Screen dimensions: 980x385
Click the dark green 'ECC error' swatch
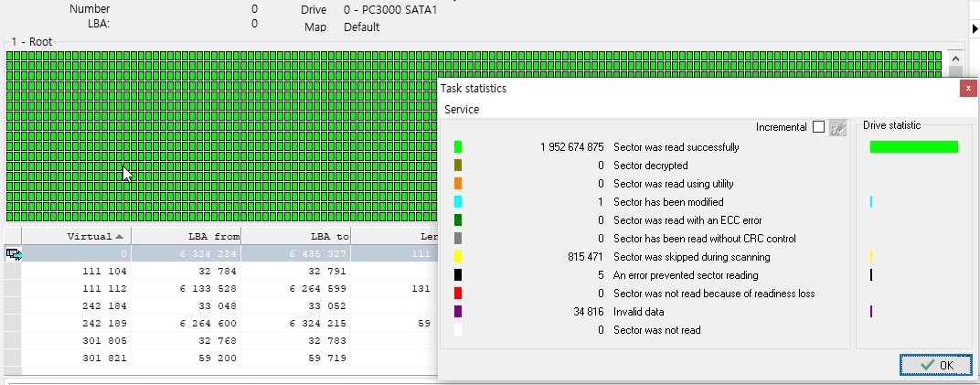click(457, 220)
